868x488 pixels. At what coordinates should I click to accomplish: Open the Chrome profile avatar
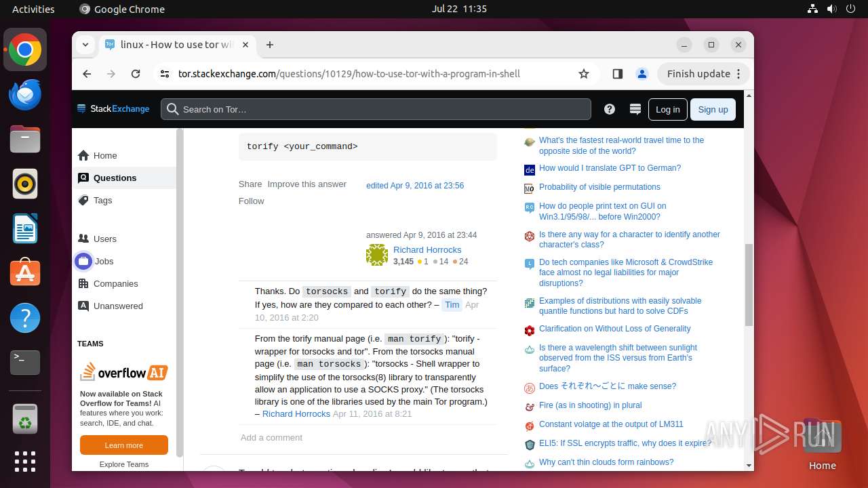(642, 74)
